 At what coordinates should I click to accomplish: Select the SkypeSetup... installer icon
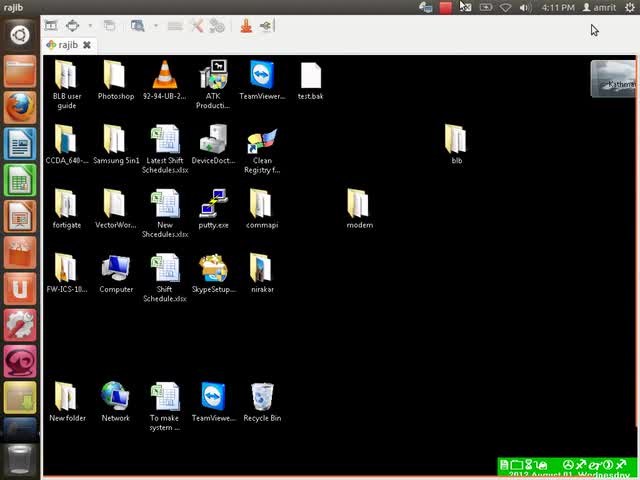(213, 273)
